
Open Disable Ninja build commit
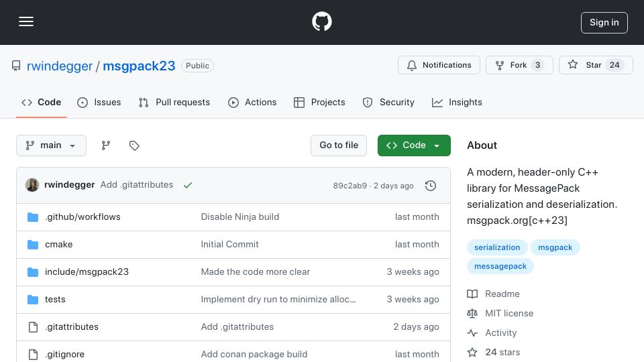tap(240, 217)
